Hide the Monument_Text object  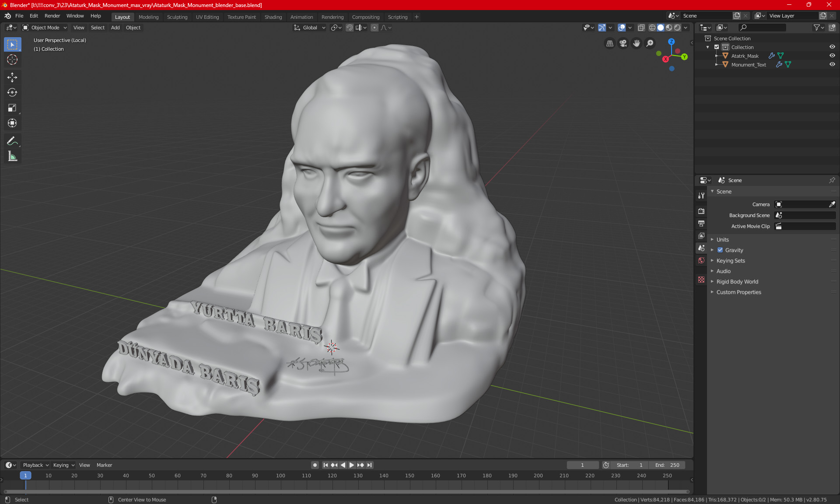[x=832, y=64]
